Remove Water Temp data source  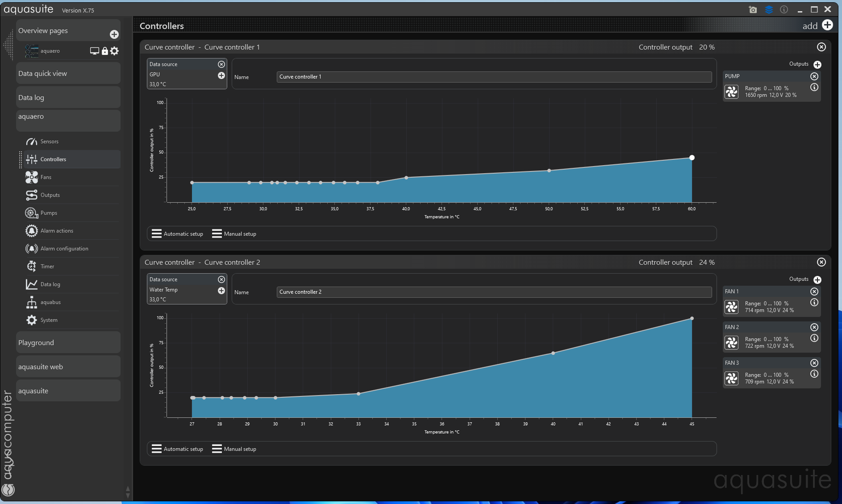tap(221, 279)
